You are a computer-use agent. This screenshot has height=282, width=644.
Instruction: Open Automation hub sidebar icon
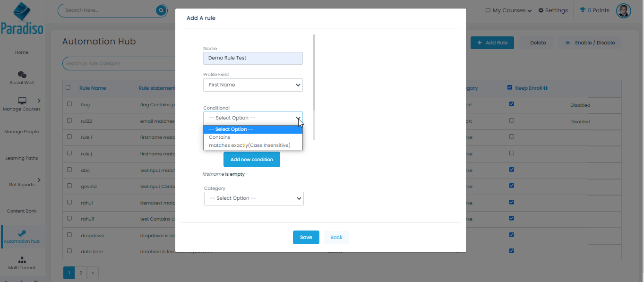(x=22, y=233)
